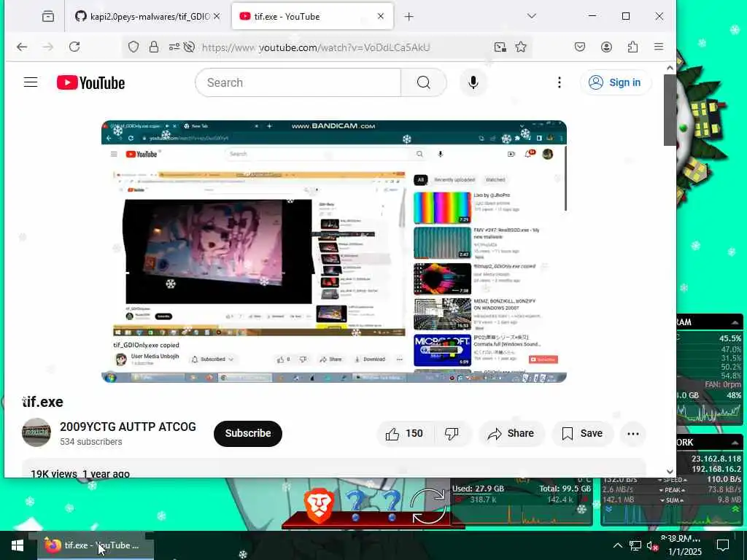Start voice search with the microphone
The image size is (747, 560).
[473, 82]
